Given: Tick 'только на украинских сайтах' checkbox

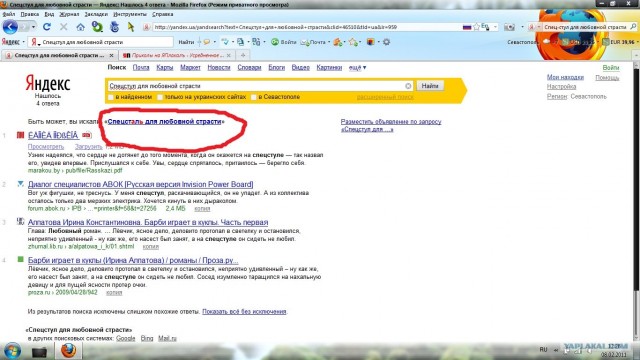Looking at the screenshot, I should (x=160, y=97).
